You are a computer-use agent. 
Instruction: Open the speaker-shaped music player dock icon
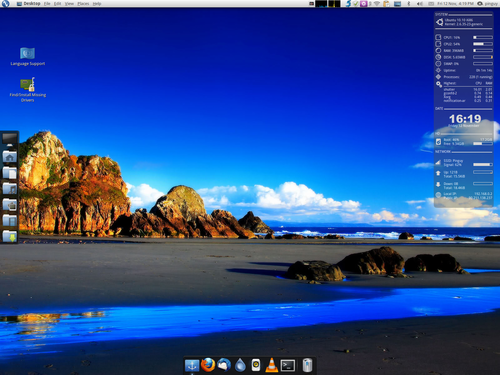pos(256,365)
